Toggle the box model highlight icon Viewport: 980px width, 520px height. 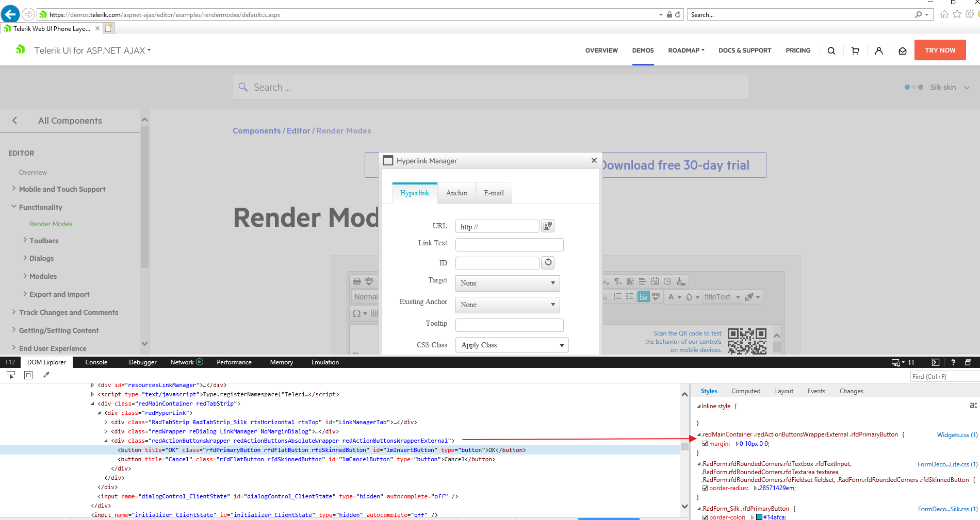point(28,375)
